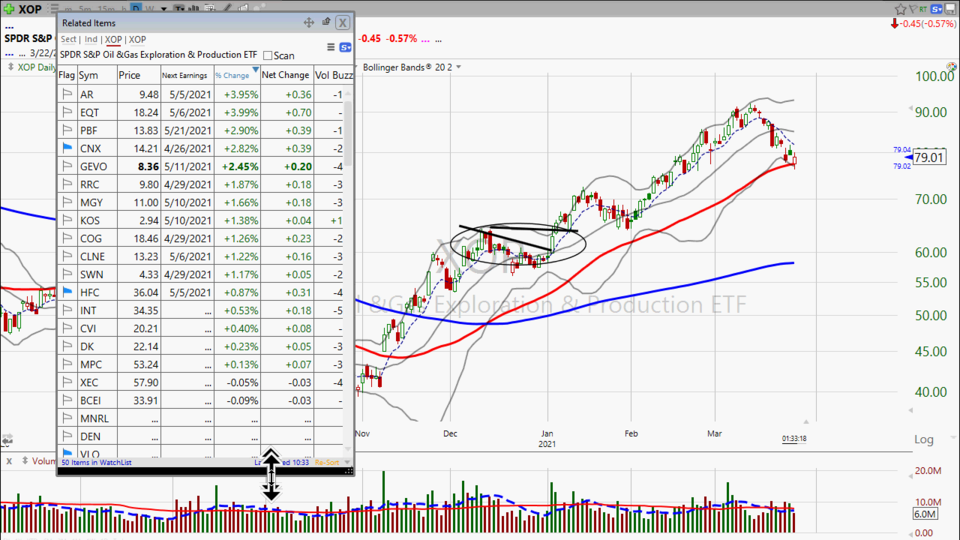Click the Re-Sort link in watchlist footer
This screenshot has height=540, width=960.
(327, 462)
